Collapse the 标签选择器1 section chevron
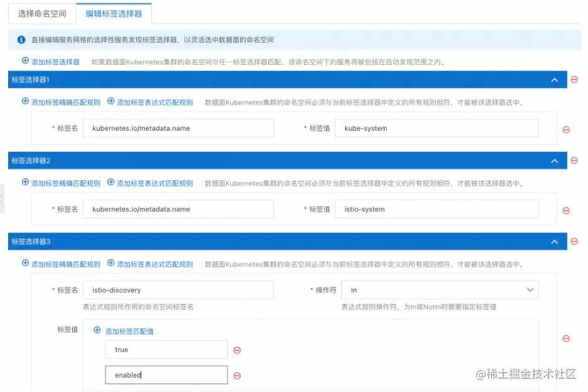This screenshot has width=588, height=392. (x=555, y=80)
